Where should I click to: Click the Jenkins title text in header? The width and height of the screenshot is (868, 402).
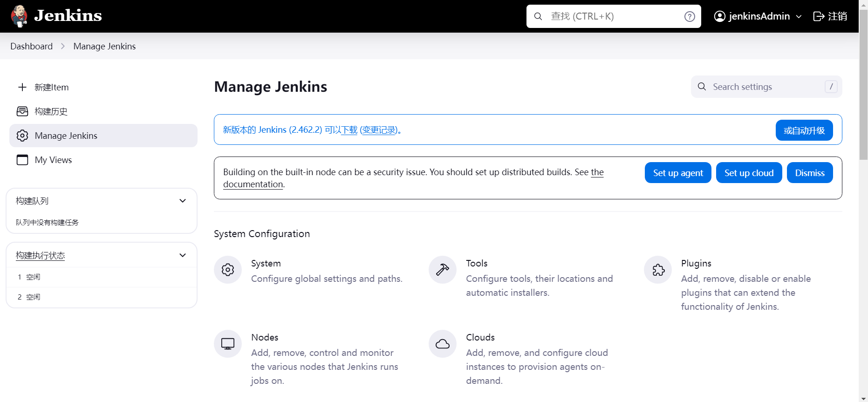pyautogui.click(x=68, y=16)
